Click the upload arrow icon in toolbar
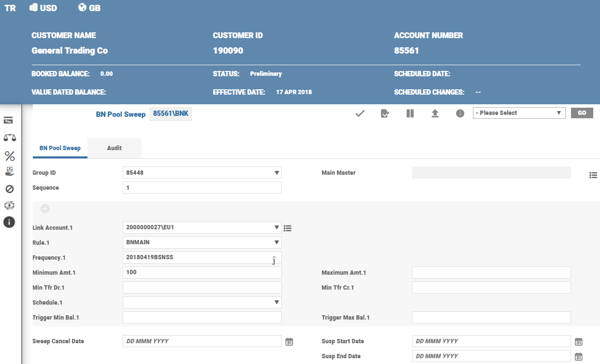Image resolution: width=600 pixels, height=364 pixels. (x=435, y=113)
